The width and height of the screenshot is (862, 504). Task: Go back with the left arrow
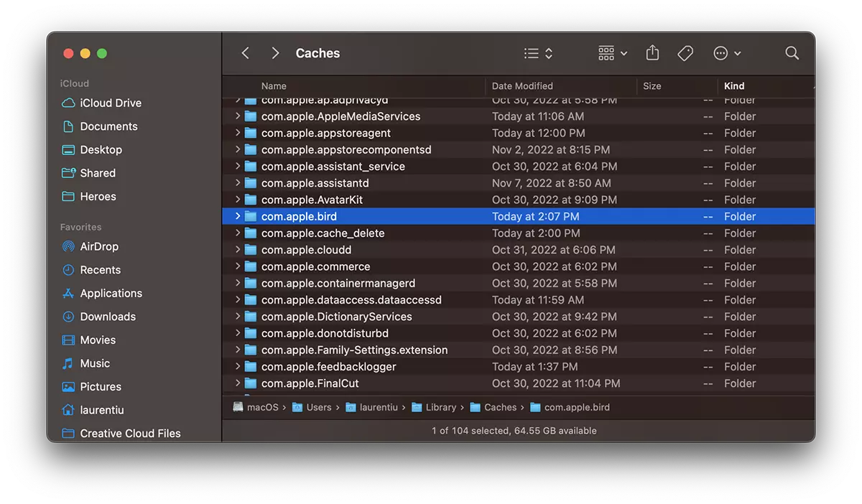(x=246, y=53)
